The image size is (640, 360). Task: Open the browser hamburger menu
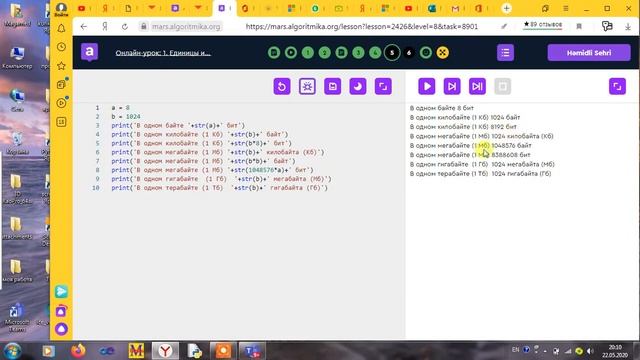point(565,9)
